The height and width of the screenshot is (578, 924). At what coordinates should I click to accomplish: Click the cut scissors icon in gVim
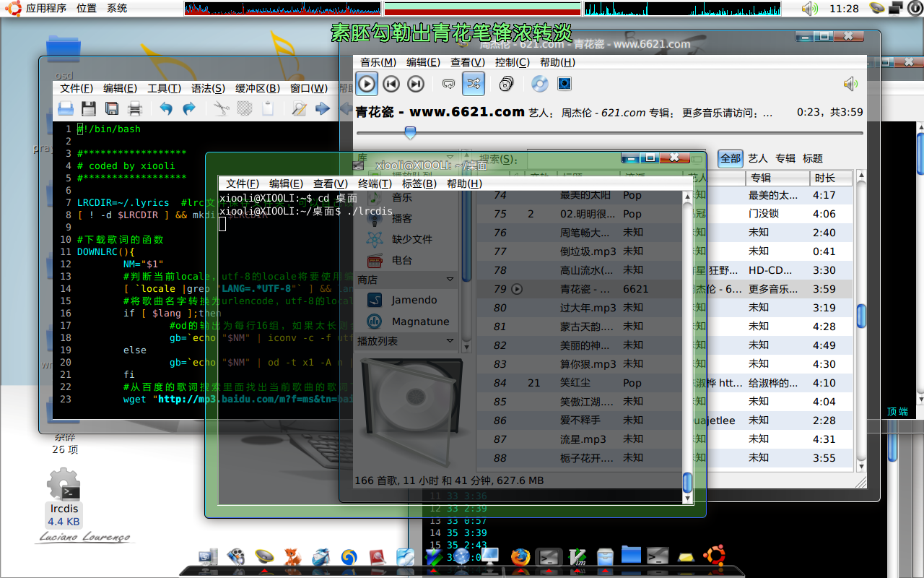pyautogui.click(x=221, y=109)
